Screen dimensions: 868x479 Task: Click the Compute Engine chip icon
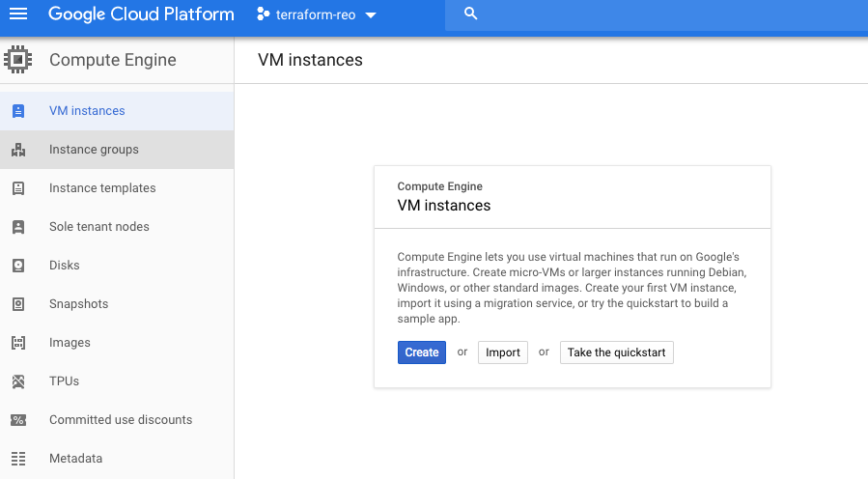coord(17,59)
